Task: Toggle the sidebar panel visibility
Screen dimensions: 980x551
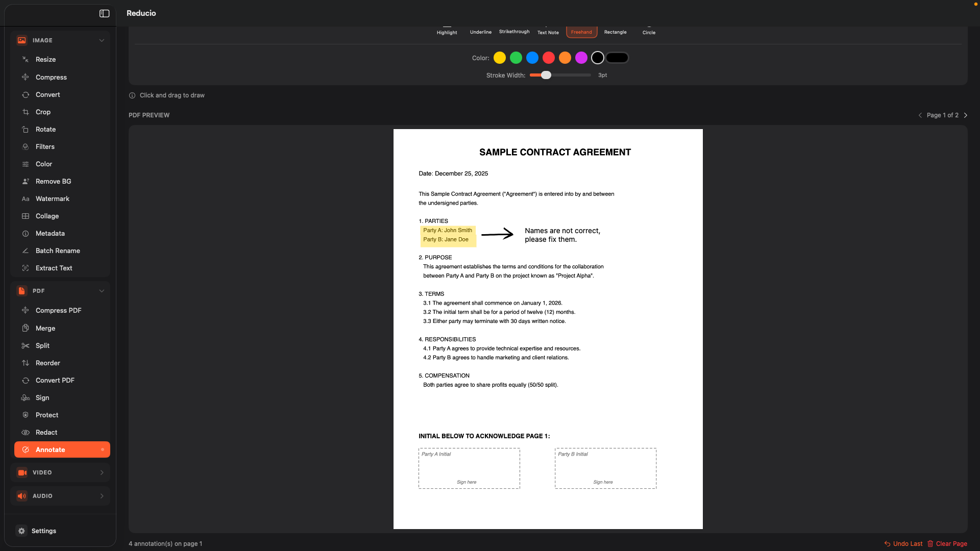Action: pos(104,13)
